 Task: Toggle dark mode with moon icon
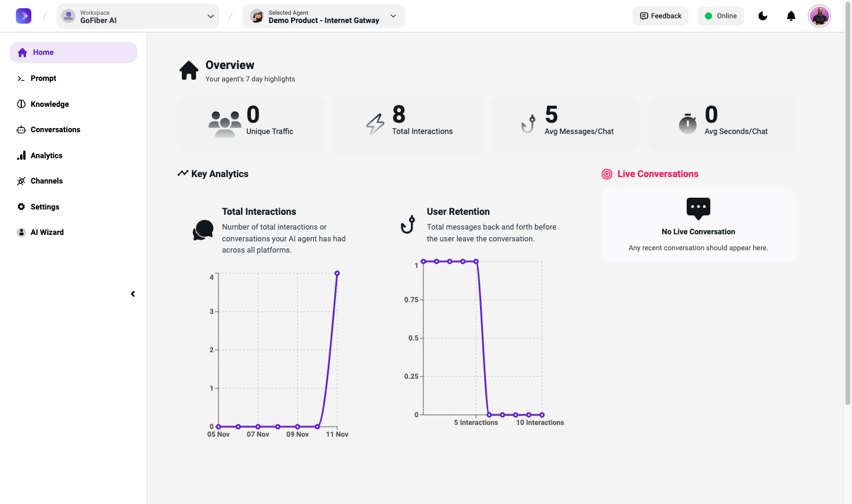[763, 16]
